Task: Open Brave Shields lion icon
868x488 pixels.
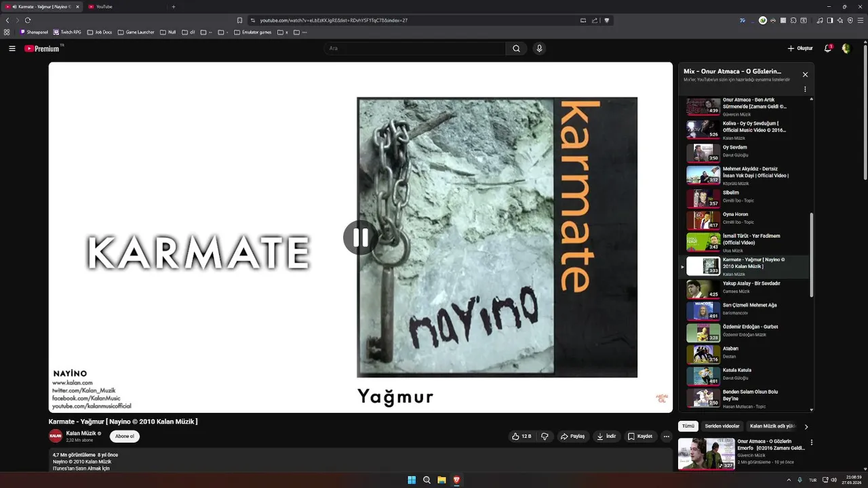Action: coord(607,20)
